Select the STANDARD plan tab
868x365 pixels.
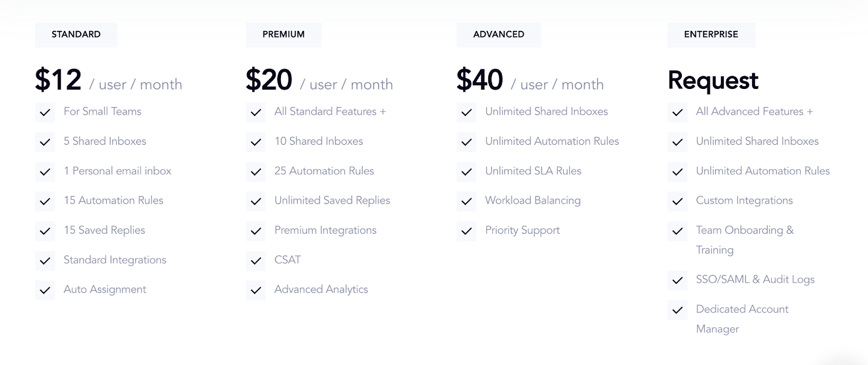pyautogui.click(x=76, y=34)
